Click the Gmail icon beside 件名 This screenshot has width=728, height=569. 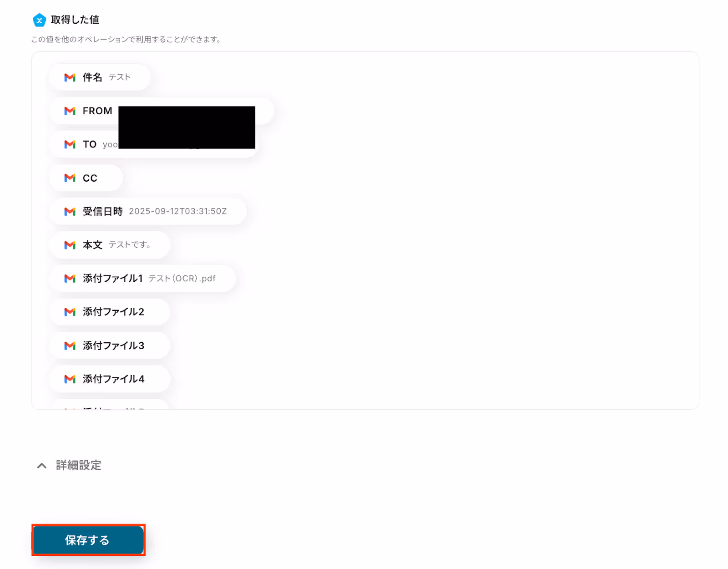tap(70, 77)
